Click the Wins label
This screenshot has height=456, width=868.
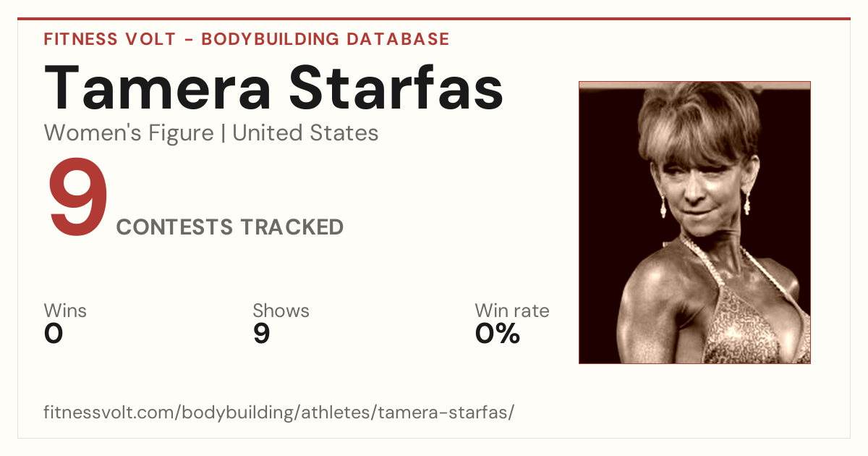pos(65,311)
